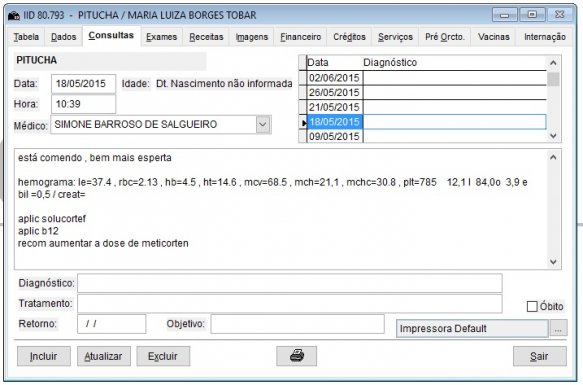Click the Médico combo box showing SIMONE BARROSO DE SALGUEIRO
The height and width of the screenshot is (385, 583).
tap(161, 124)
